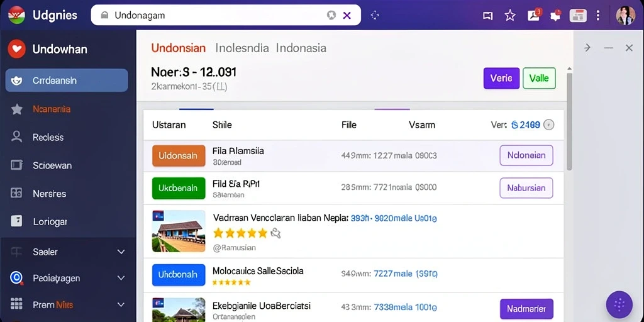Click the Vadrrasn Vencclaran liaban Nepla title
This screenshot has width=644, height=322.
[x=280, y=218]
